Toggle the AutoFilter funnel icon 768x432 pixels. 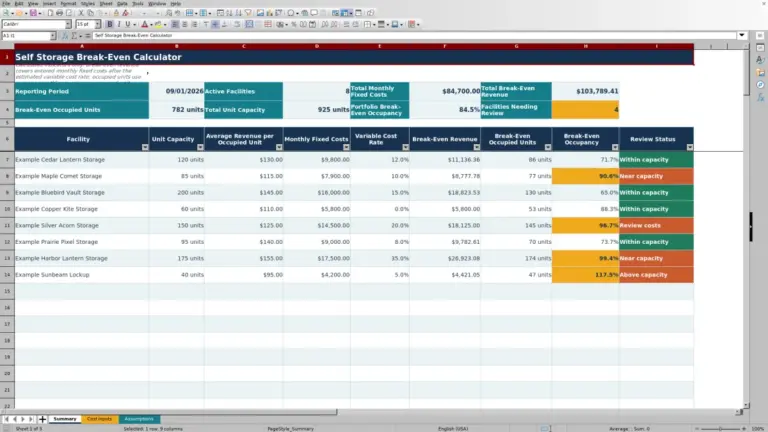[x=248, y=13]
